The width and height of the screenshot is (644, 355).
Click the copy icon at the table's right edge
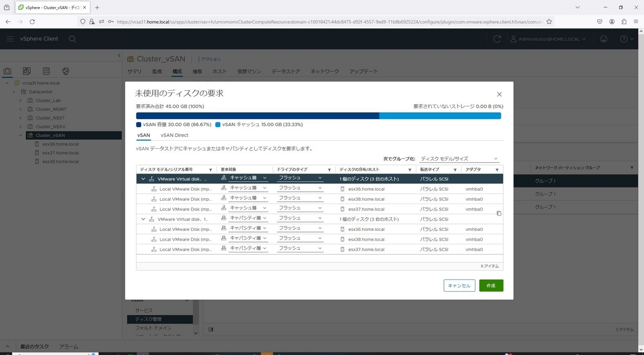click(x=499, y=213)
